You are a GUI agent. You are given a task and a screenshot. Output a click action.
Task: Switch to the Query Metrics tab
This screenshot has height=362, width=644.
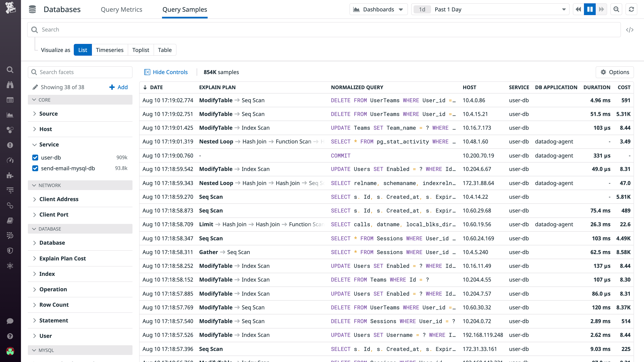[x=121, y=9]
